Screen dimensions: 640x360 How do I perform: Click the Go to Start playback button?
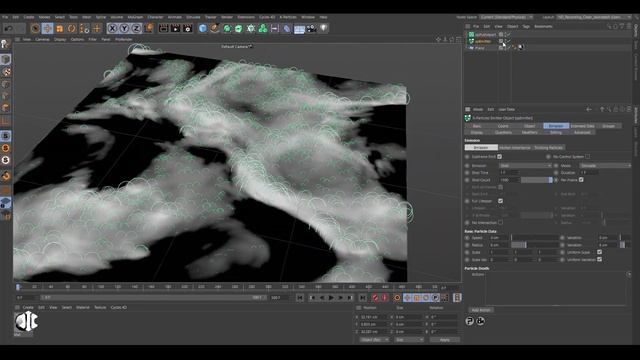tap(300, 298)
